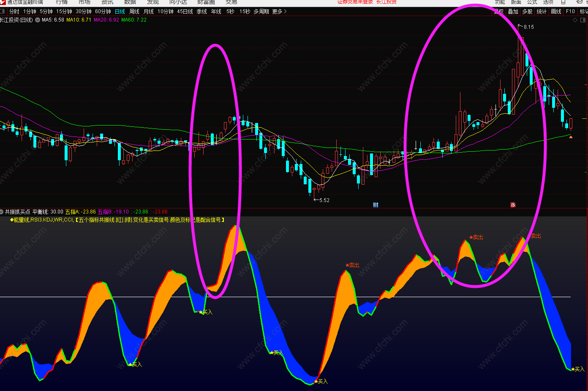Click the diamond icon at chart top-right

[x=575, y=20]
